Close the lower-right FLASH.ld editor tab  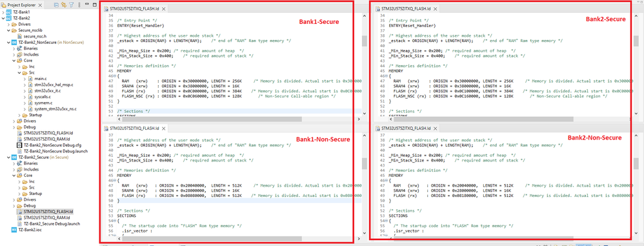(x=436, y=128)
